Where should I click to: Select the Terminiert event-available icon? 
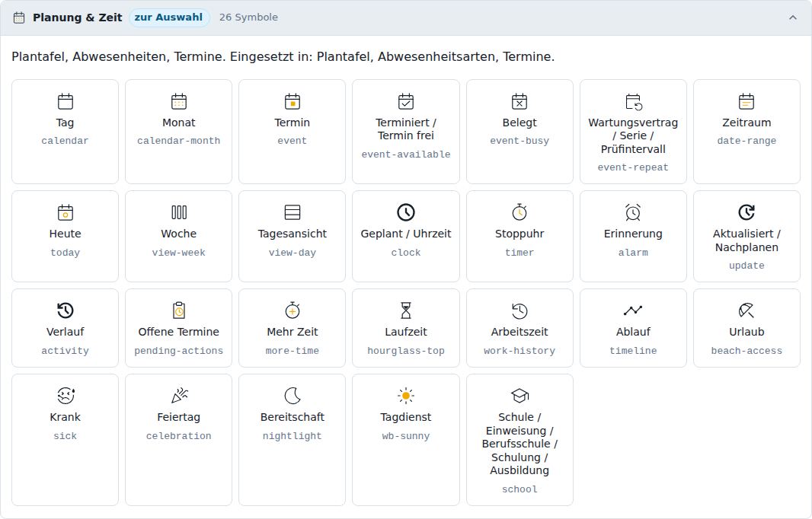pos(406,101)
